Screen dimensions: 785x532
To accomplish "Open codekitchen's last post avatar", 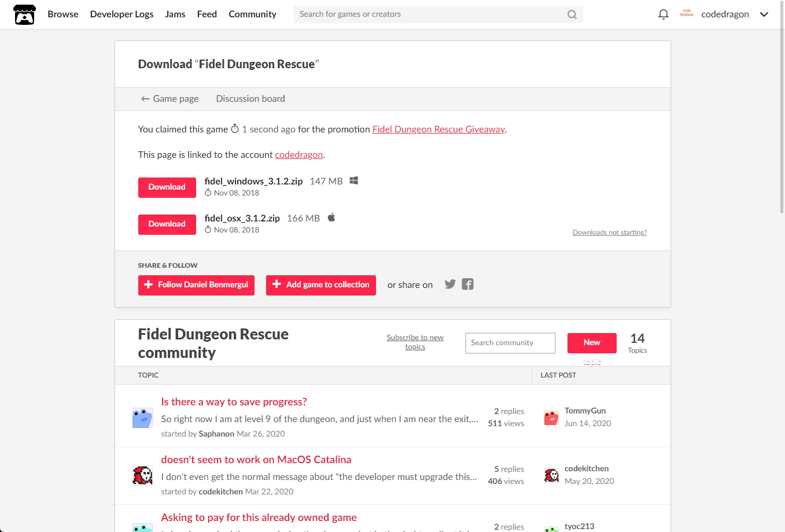I will tap(551, 475).
